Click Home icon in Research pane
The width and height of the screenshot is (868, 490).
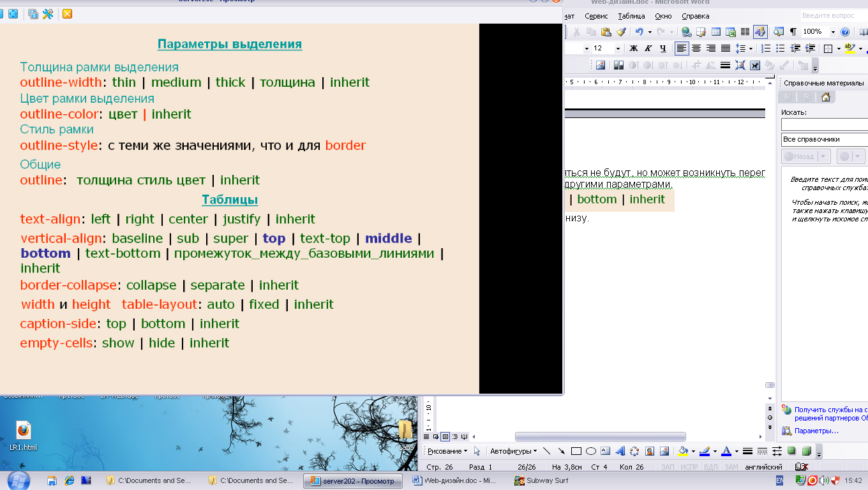tap(826, 97)
